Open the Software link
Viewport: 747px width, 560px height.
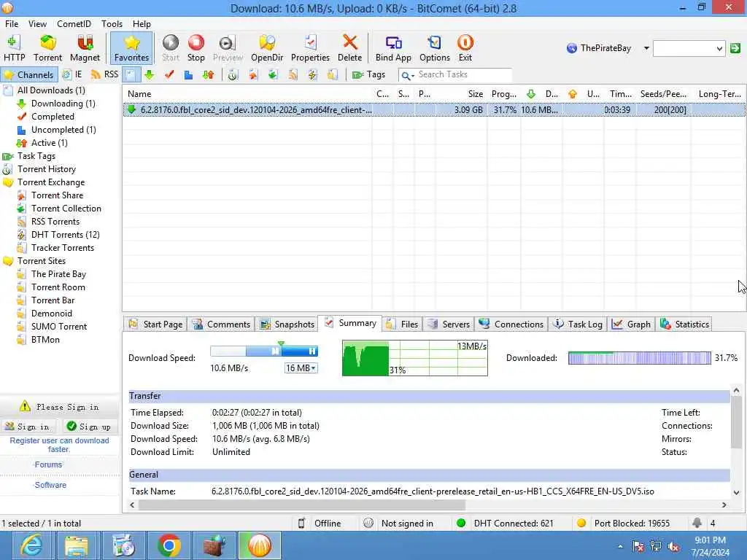(50, 485)
